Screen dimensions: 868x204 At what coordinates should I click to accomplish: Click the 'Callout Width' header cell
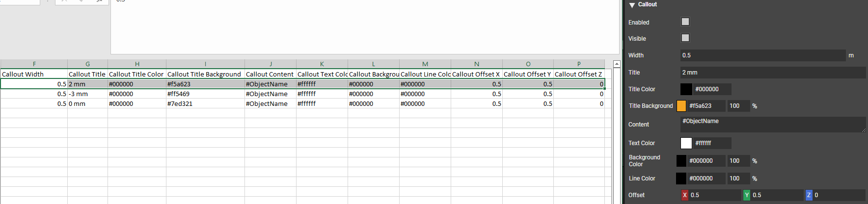[34, 74]
